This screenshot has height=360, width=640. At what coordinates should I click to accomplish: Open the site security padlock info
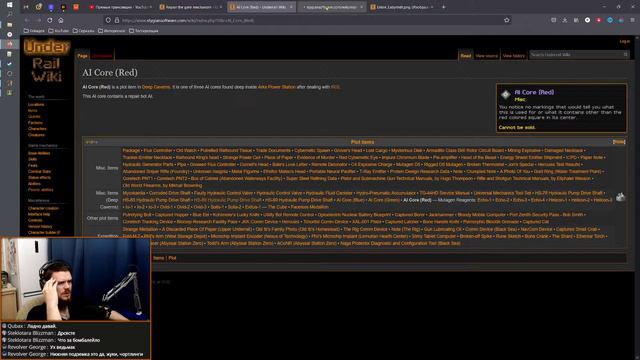click(117, 20)
